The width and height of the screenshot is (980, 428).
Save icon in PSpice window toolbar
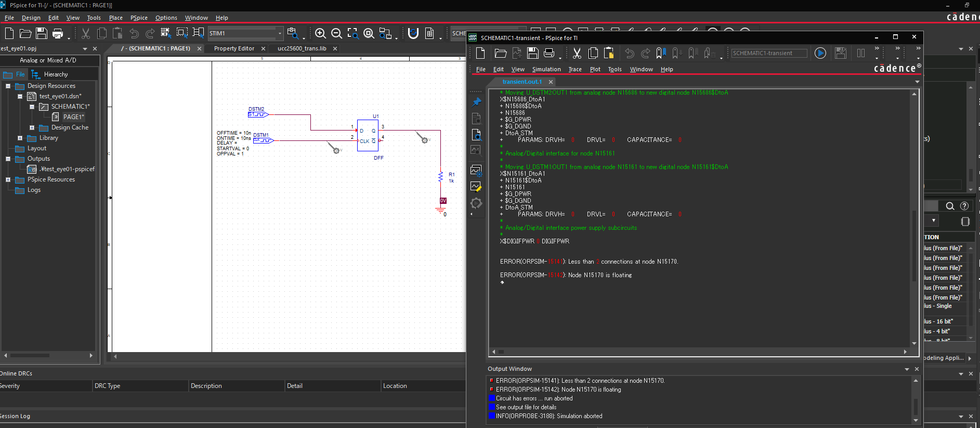click(x=532, y=53)
